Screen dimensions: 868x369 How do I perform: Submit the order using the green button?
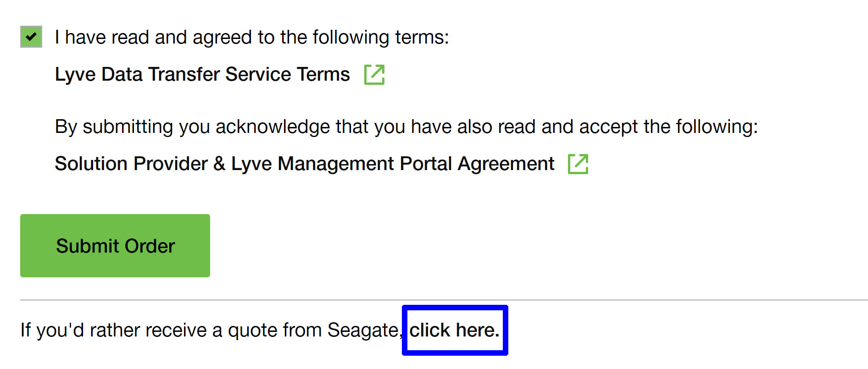point(115,246)
